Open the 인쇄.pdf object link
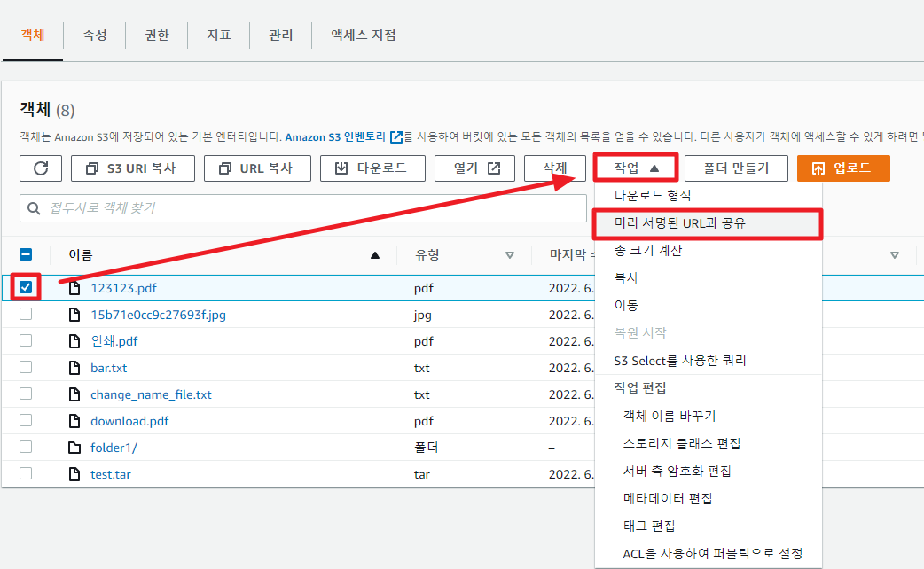Image resolution: width=924 pixels, height=569 pixels. [114, 341]
